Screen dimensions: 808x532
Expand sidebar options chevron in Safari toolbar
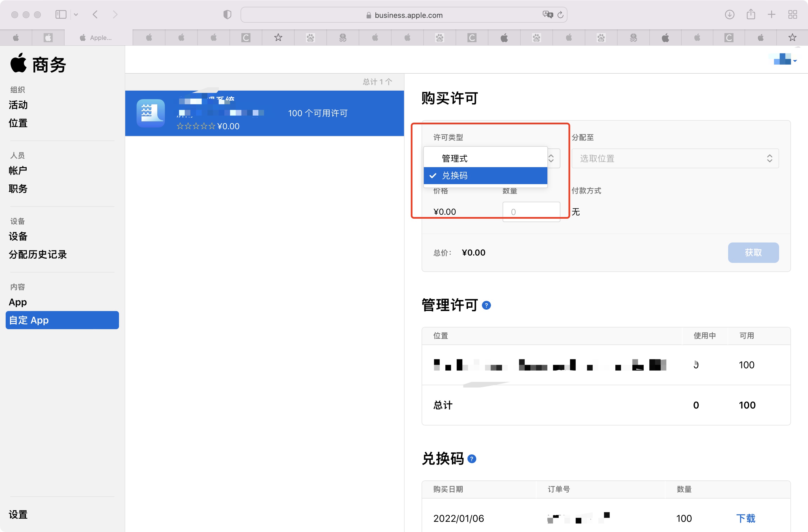point(76,15)
